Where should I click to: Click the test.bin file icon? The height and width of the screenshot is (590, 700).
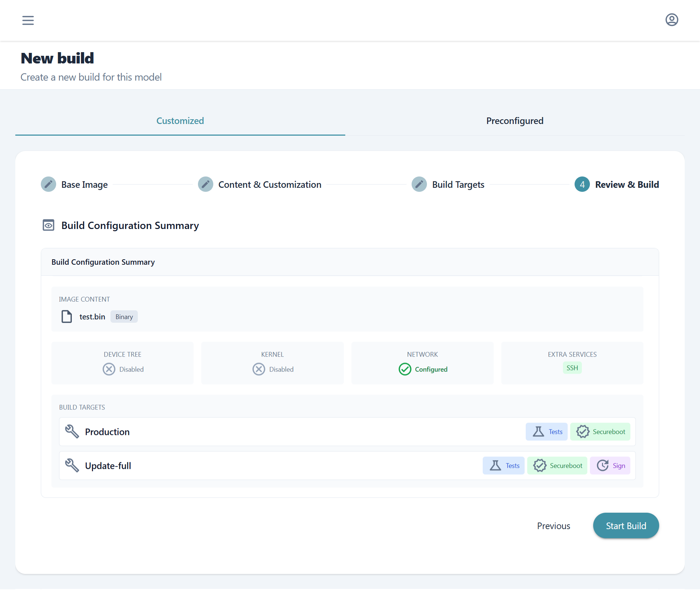(67, 317)
